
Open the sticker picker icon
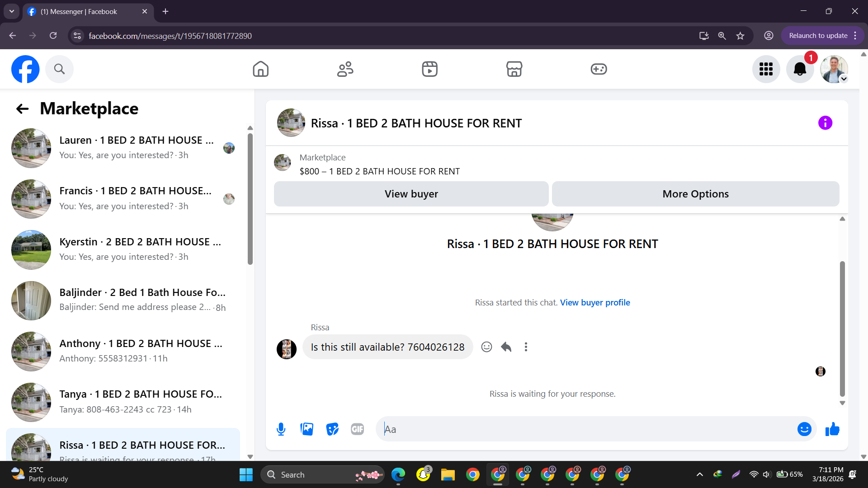click(332, 429)
